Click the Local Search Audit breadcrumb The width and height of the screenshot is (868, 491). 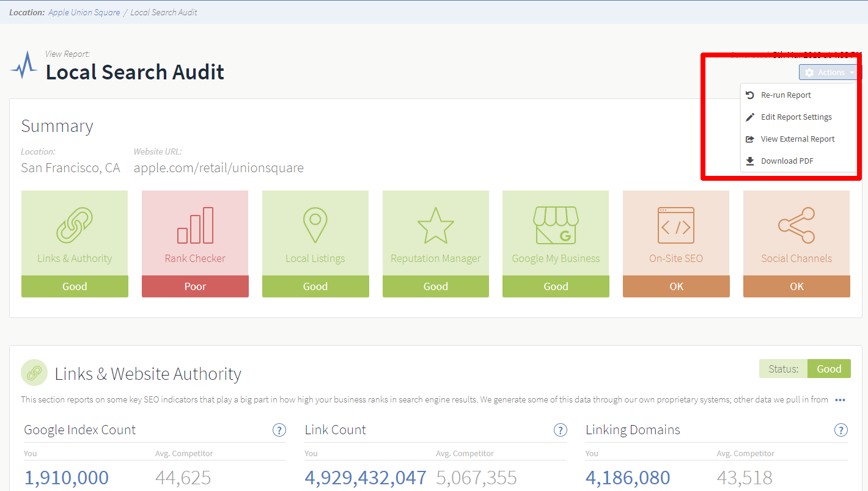coord(164,12)
